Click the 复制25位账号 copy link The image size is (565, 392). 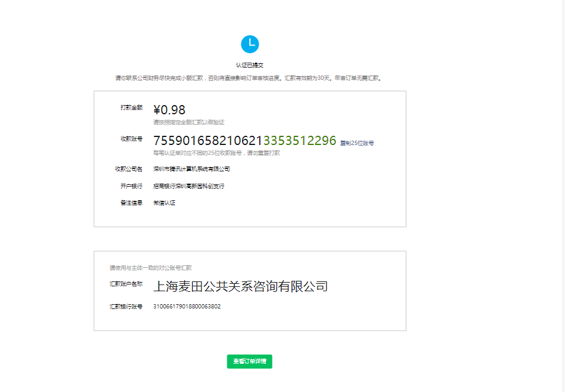357,143
